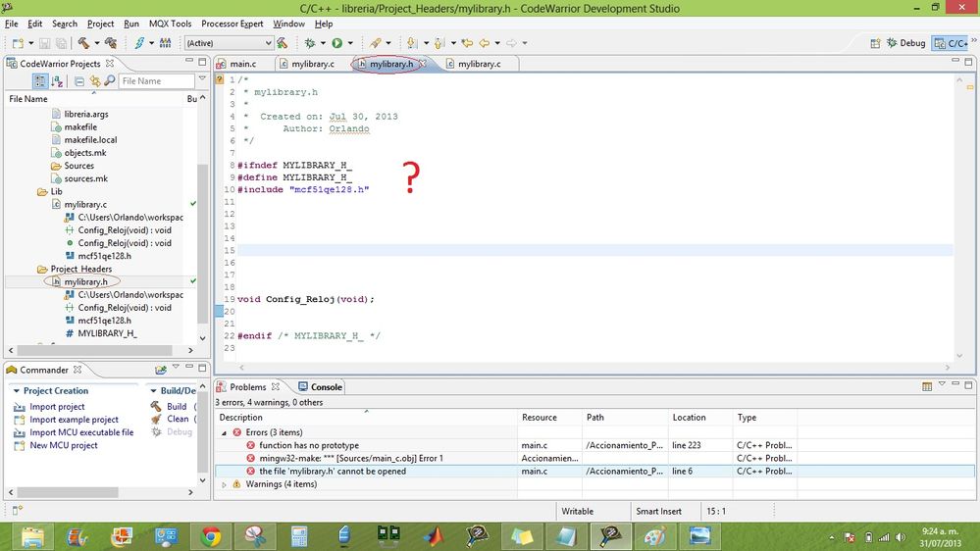Image resolution: width=980 pixels, height=551 pixels.
Task: Click the Problems view columns icon
Action: tap(927, 386)
